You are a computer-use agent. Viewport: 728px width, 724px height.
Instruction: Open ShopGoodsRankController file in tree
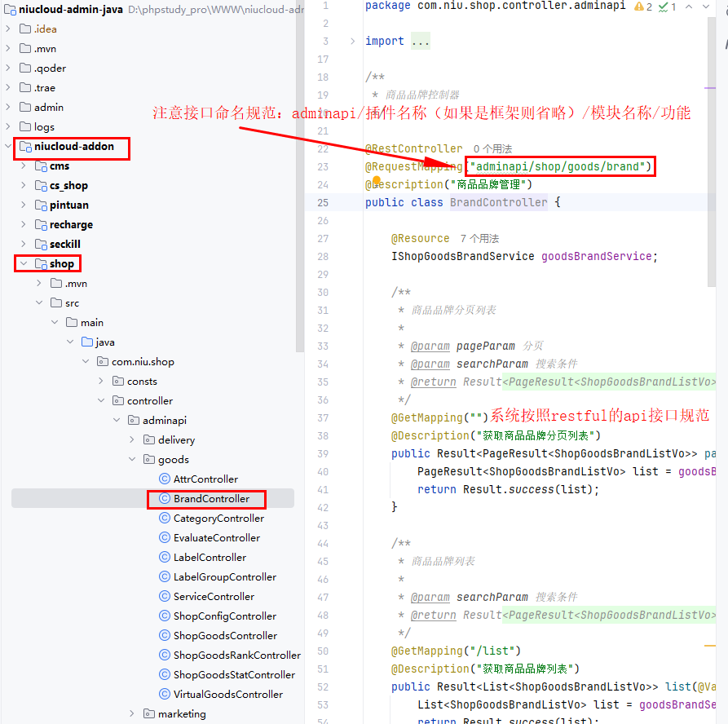click(236, 656)
